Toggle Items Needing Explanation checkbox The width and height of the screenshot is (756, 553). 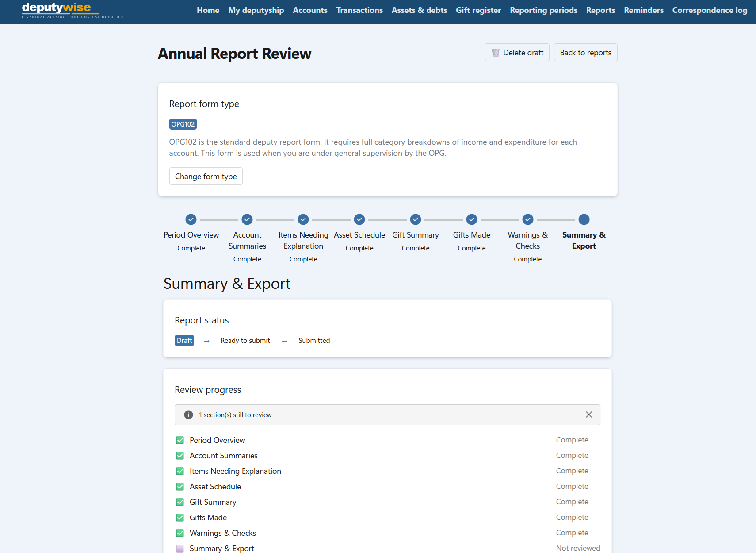tap(180, 471)
